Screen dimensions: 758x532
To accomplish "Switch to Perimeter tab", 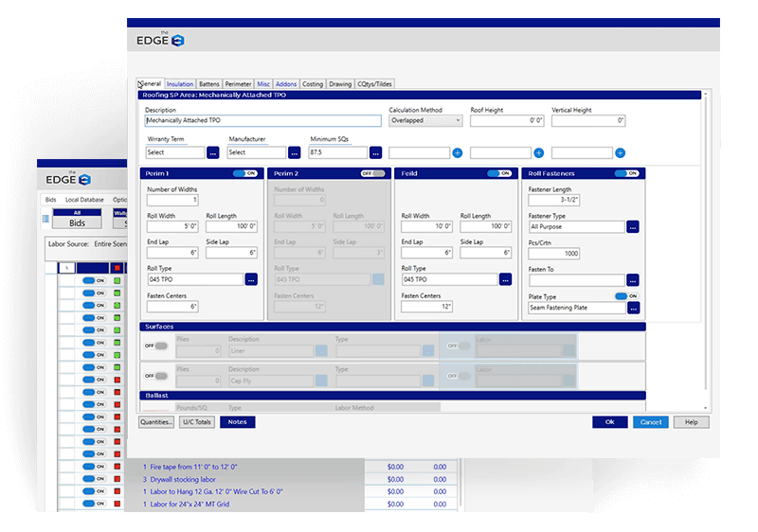I will [x=238, y=84].
